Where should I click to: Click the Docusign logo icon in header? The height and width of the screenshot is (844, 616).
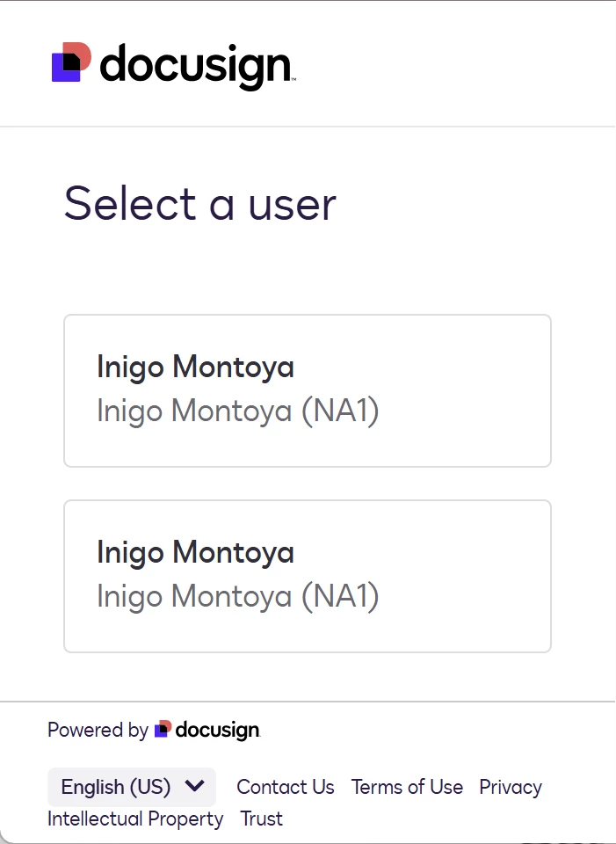pyautogui.click(x=71, y=63)
